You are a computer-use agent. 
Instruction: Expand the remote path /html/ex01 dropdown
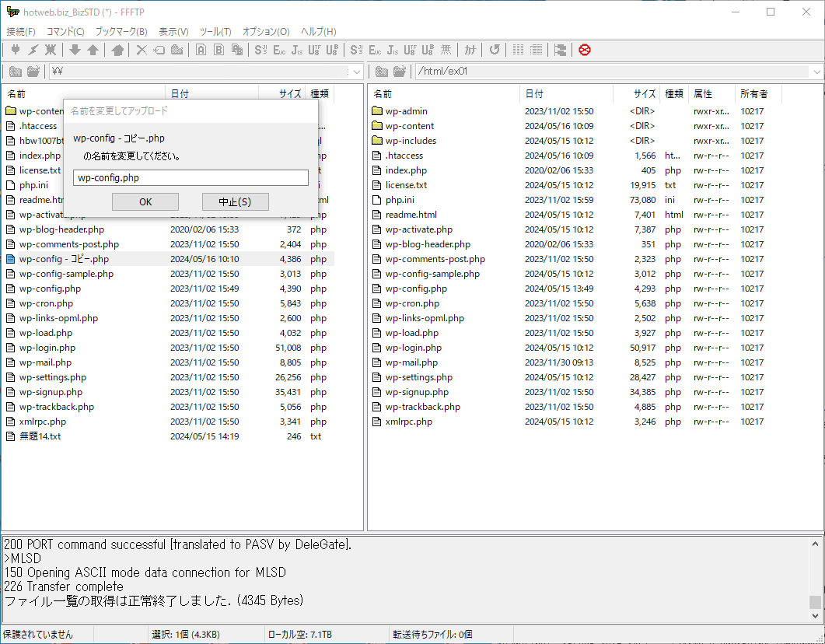tap(816, 72)
